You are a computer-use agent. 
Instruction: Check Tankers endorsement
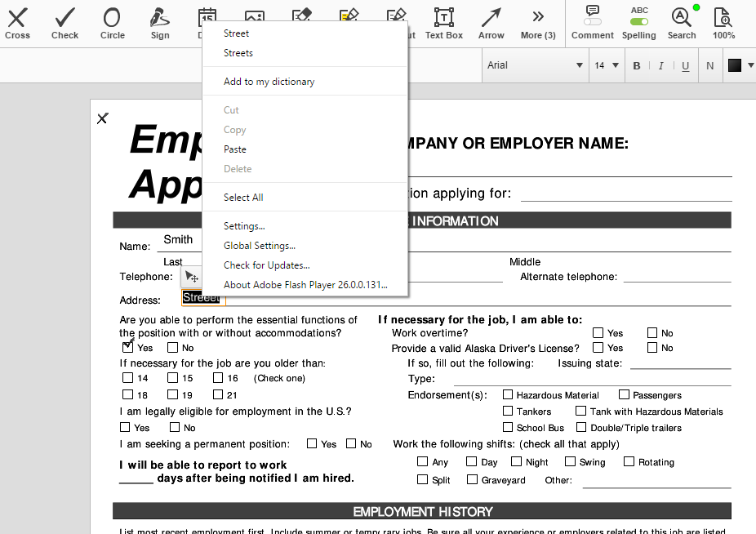point(508,411)
